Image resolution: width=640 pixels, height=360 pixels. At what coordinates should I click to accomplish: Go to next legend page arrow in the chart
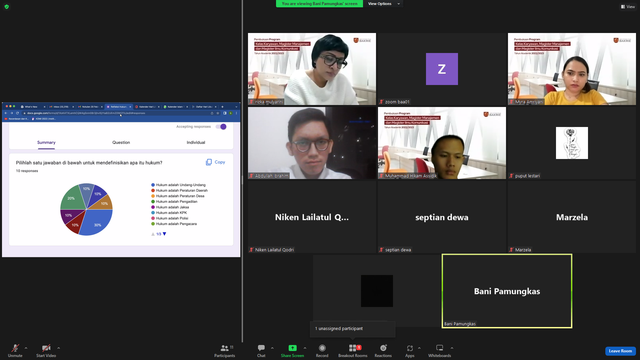(164, 234)
